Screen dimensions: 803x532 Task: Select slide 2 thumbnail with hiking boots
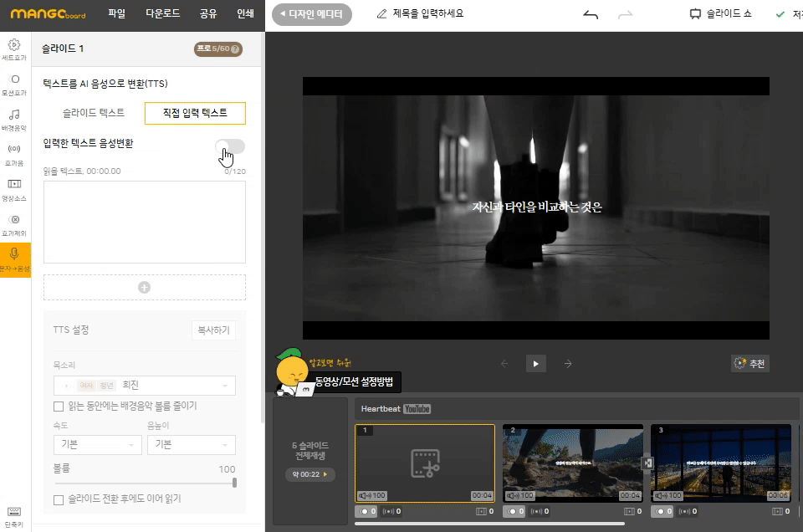click(572, 463)
